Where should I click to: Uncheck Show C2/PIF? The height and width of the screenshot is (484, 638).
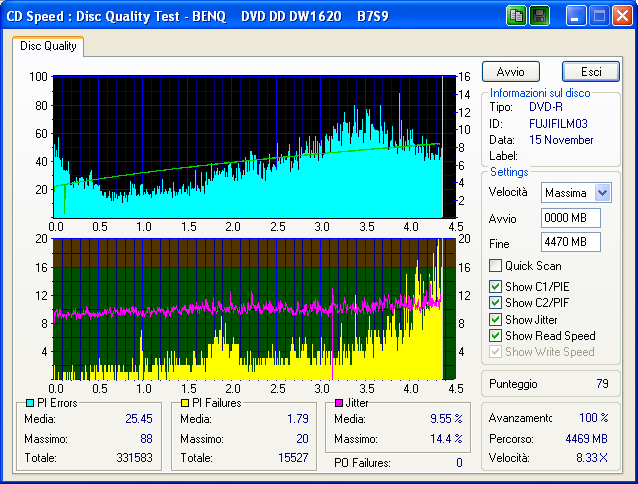pyautogui.click(x=495, y=303)
